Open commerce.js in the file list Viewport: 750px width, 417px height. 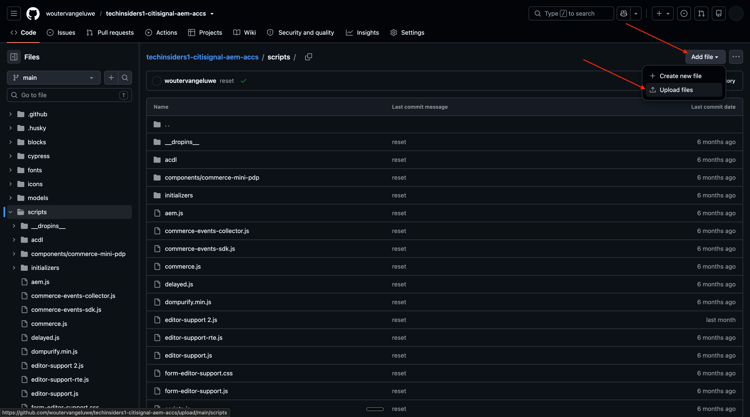tap(183, 266)
